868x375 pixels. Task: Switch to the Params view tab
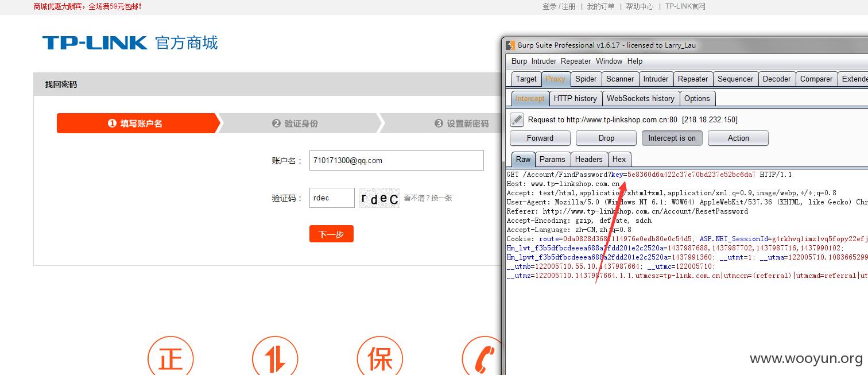(x=552, y=159)
